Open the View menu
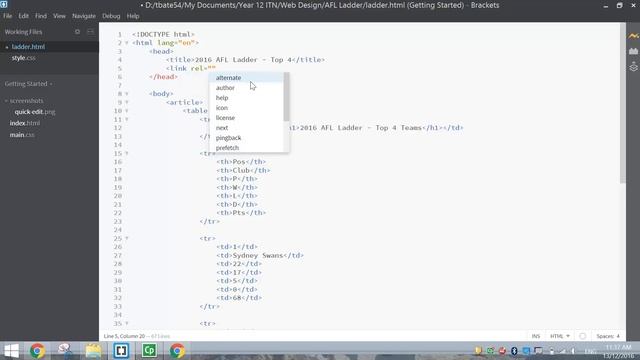 (59, 16)
